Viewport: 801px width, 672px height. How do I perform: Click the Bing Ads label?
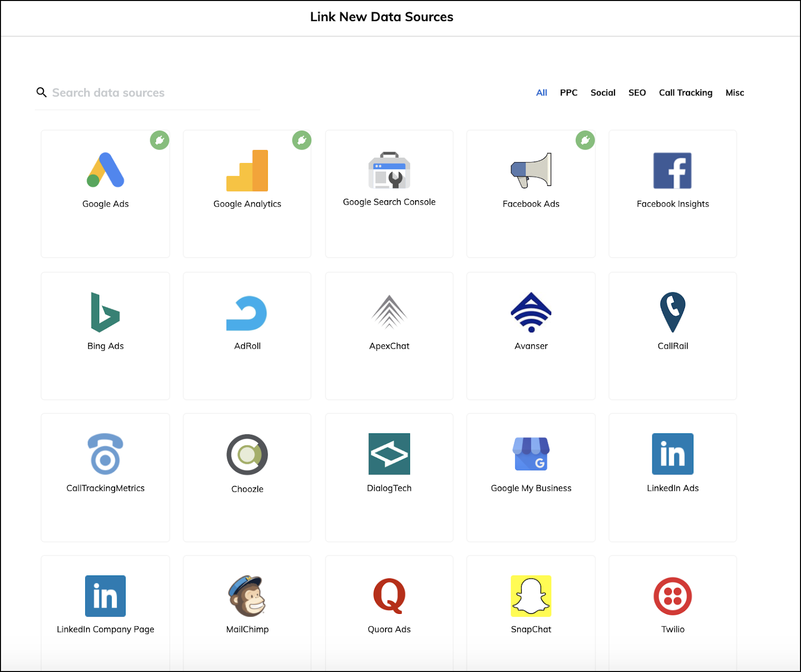[x=105, y=346]
